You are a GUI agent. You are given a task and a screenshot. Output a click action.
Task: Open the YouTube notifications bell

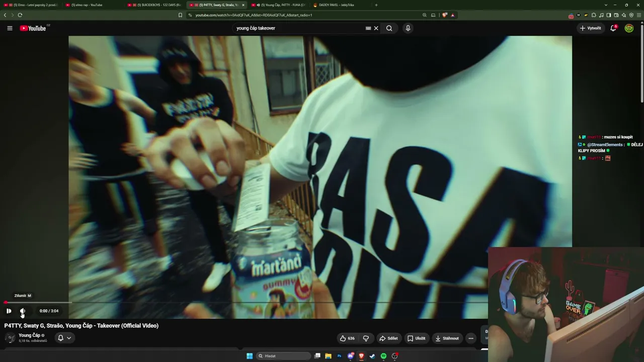tap(613, 28)
